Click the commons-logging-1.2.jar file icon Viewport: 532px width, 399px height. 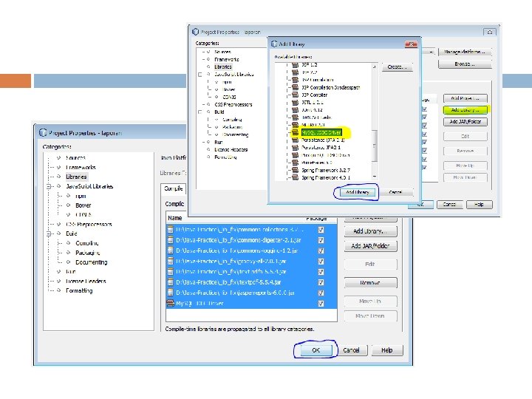pos(171,250)
